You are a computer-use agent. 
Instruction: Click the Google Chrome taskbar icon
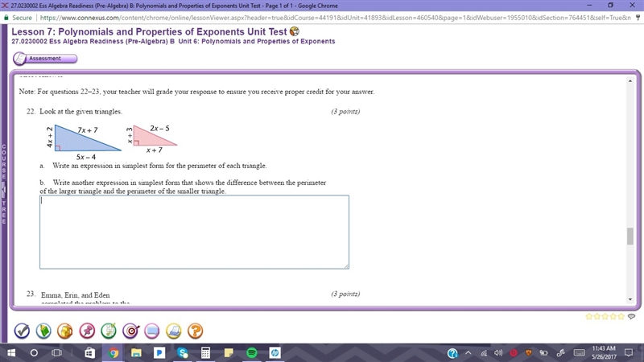pyautogui.click(x=114, y=353)
